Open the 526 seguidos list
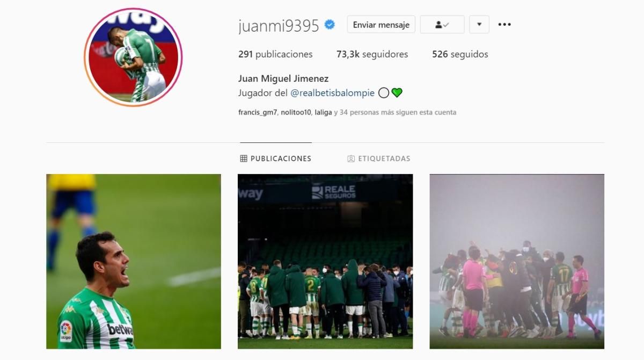The height and width of the screenshot is (360, 644). coord(460,54)
